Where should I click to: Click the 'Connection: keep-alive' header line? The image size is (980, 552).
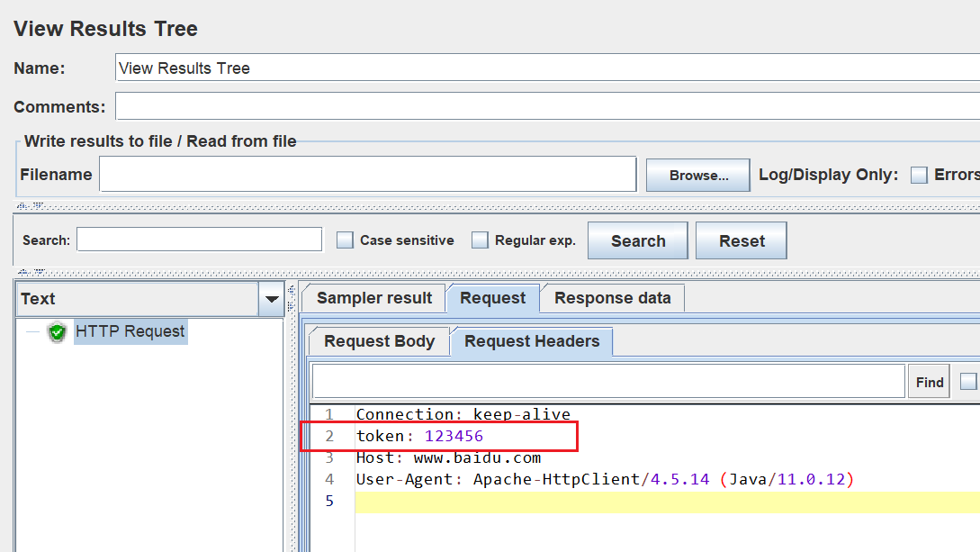(x=463, y=414)
